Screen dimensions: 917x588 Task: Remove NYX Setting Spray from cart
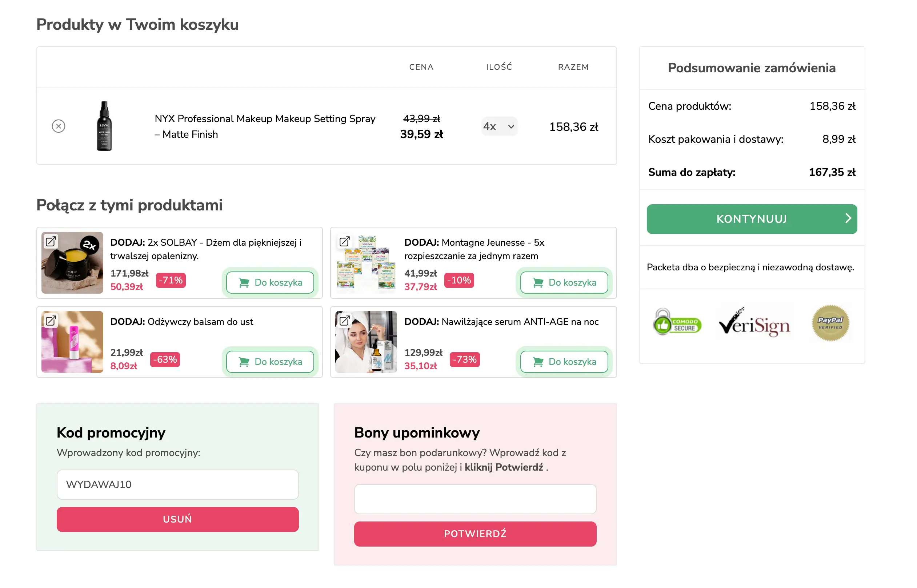tap(59, 126)
